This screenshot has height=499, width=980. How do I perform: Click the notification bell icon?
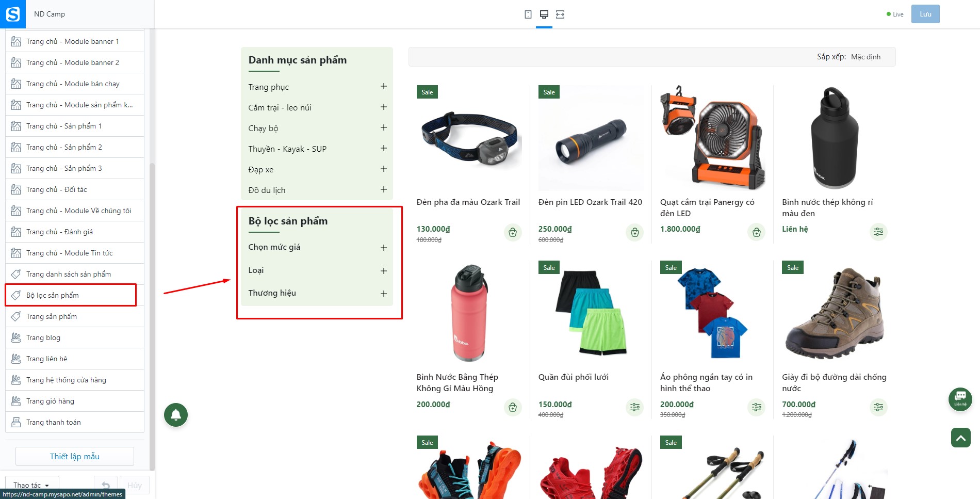[x=176, y=415]
